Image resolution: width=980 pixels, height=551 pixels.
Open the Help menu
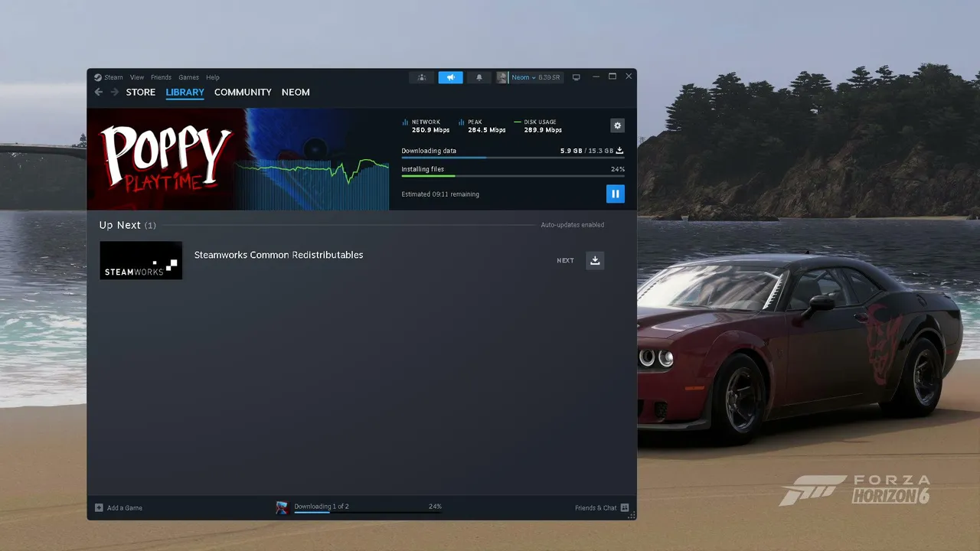click(213, 77)
